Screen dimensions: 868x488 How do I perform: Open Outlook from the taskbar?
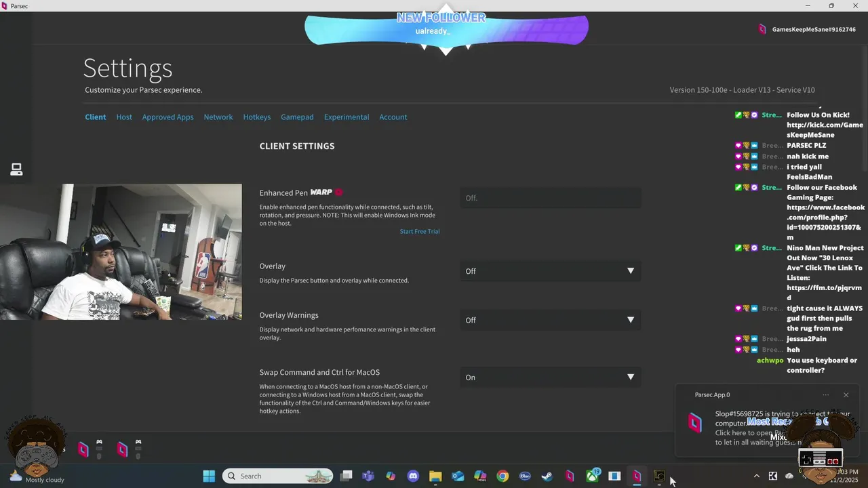458,476
